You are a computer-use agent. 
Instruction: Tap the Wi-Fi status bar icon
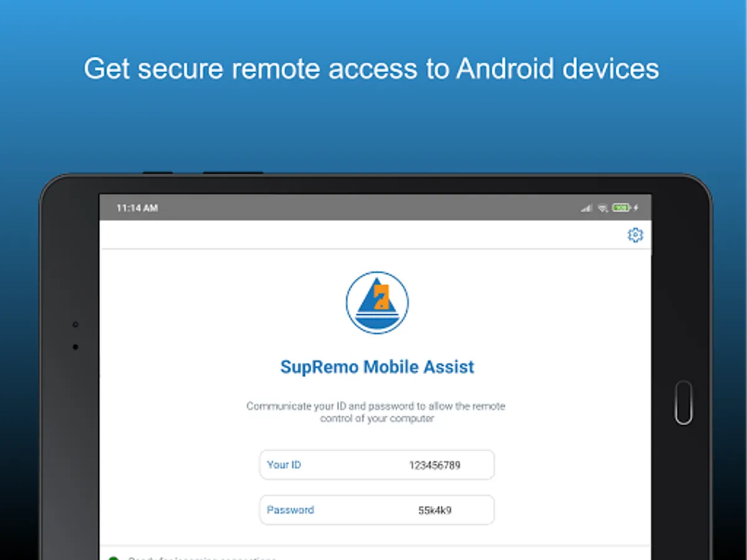pos(603,208)
